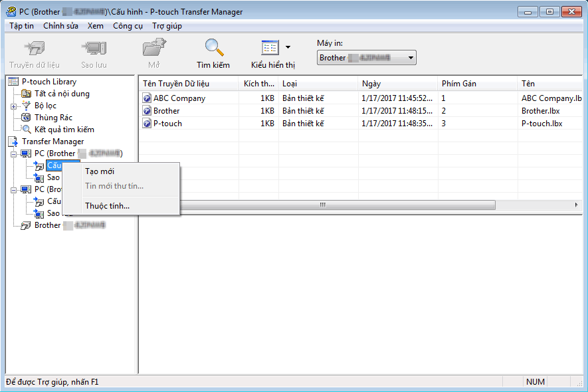Click the horizontal scrollbar right arrow
588x392 pixels.
576,205
